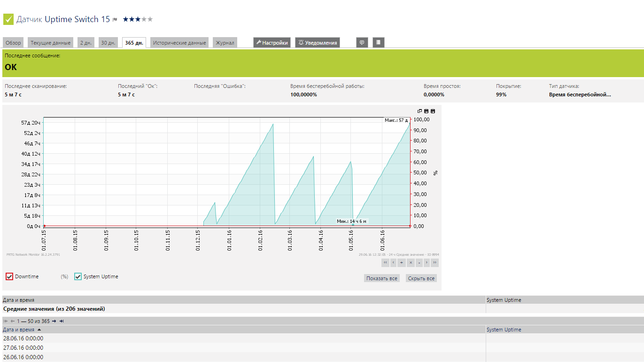Open the 'Журнал' tab
This screenshot has height=362, width=644.
point(225,43)
